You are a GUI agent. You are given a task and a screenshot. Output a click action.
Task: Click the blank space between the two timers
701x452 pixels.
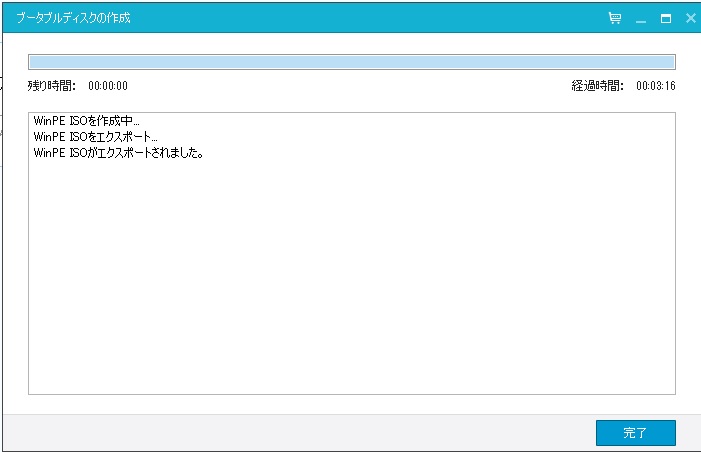click(x=350, y=86)
